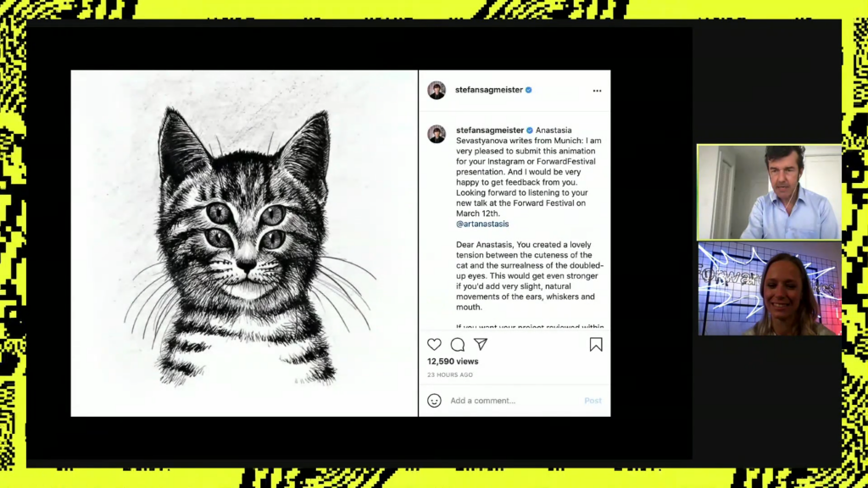
Task: Click the caption verified badge
Action: click(530, 130)
